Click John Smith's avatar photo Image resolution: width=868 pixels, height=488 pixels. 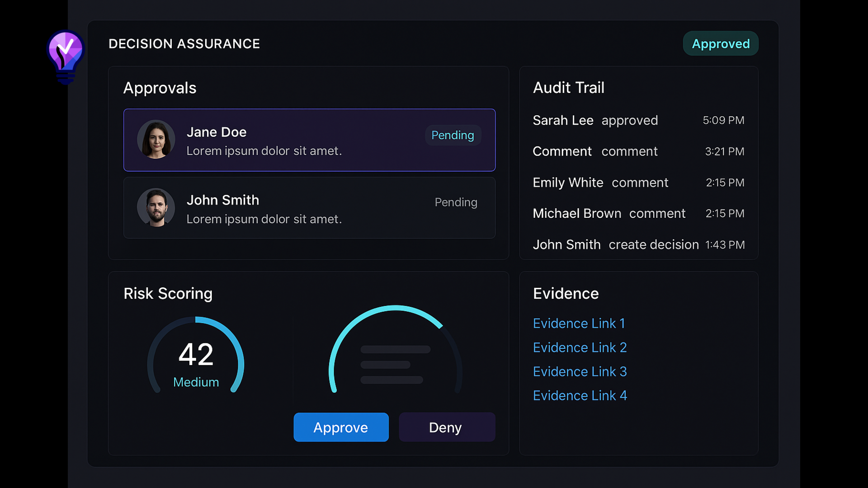pos(156,207)
